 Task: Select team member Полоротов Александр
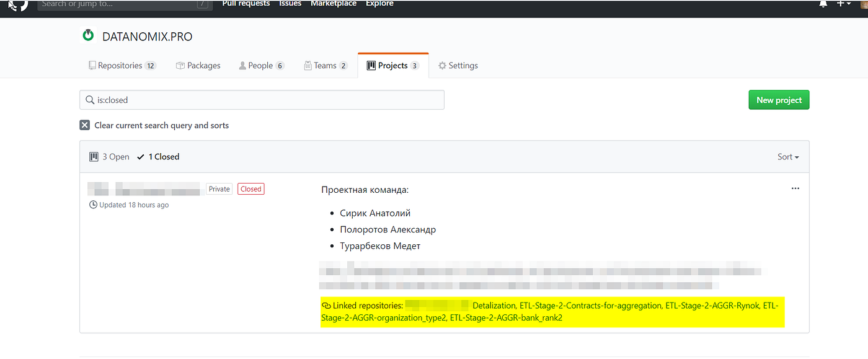pos(387,229)
